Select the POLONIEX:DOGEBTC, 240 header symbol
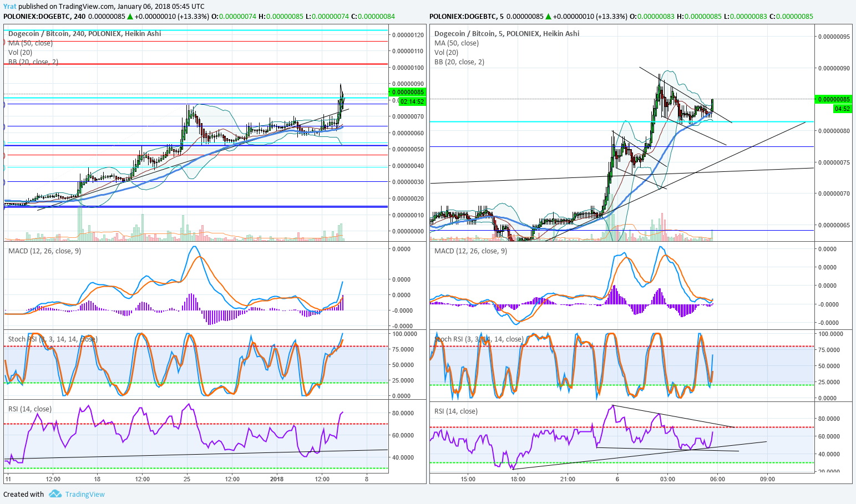This screenshot has width=856, height=504. coord(44,16)
